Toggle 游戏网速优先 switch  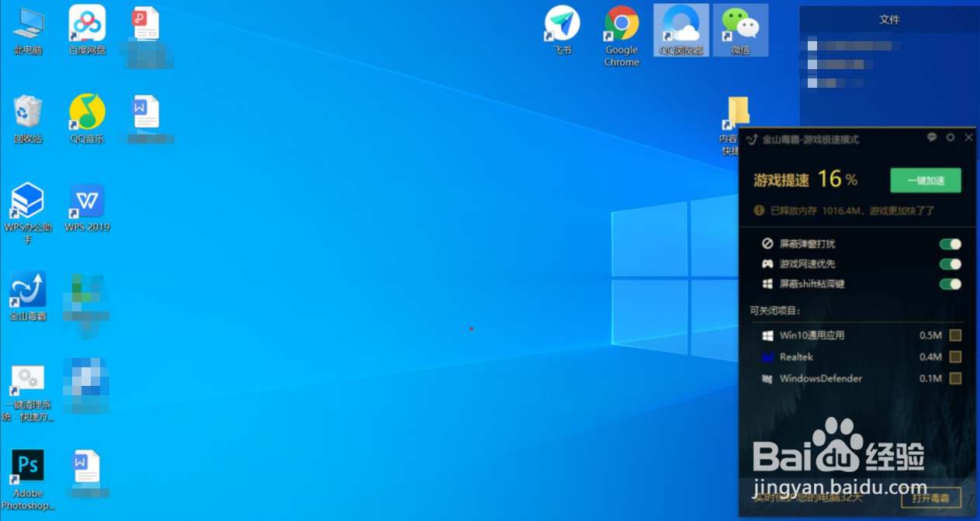951,264
